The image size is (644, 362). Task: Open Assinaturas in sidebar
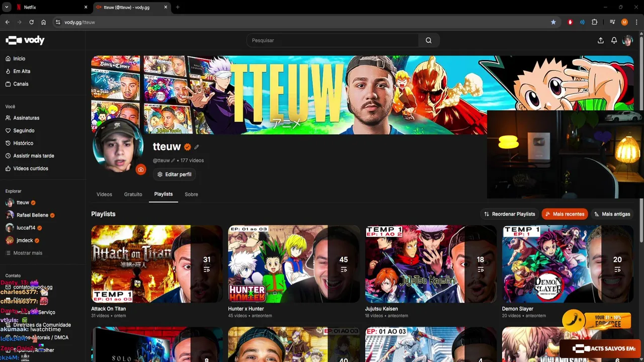click(x=26, y=118)
